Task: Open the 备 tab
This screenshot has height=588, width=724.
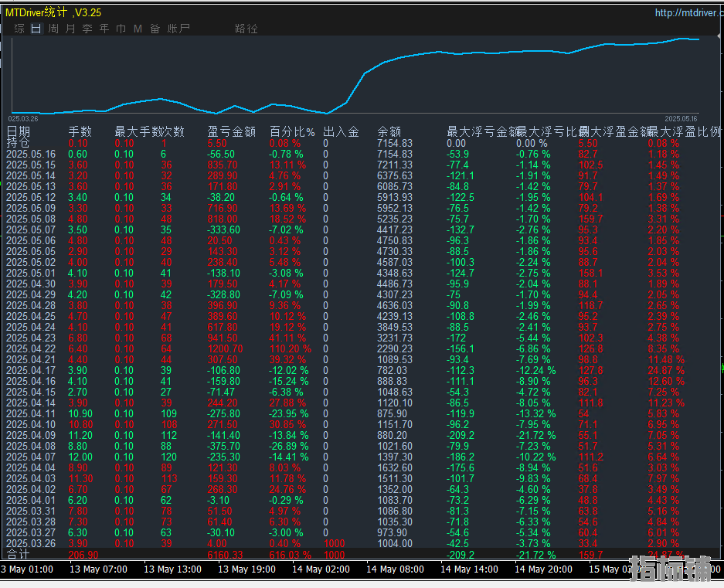Action: pyautogui.click(x=155, y=29)
